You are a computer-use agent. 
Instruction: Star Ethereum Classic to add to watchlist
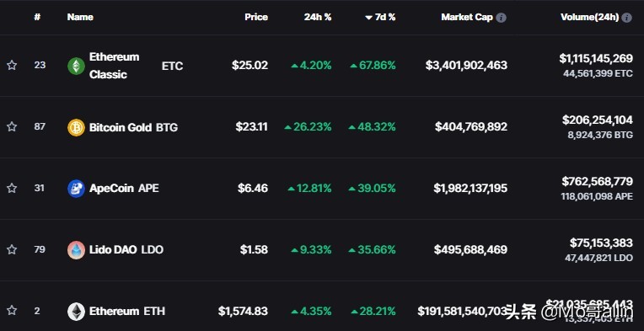(x=12, y=65)
